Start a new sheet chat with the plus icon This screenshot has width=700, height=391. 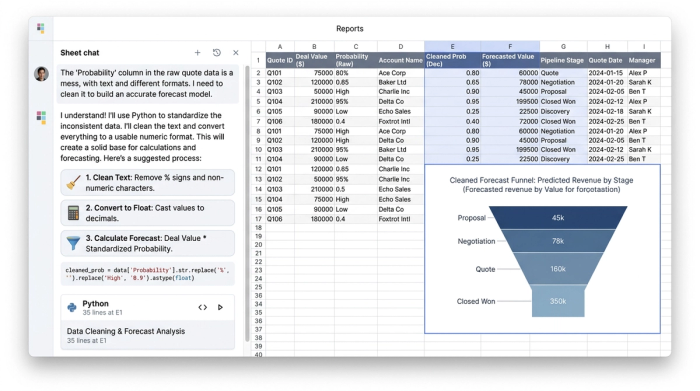coord(197,53)
